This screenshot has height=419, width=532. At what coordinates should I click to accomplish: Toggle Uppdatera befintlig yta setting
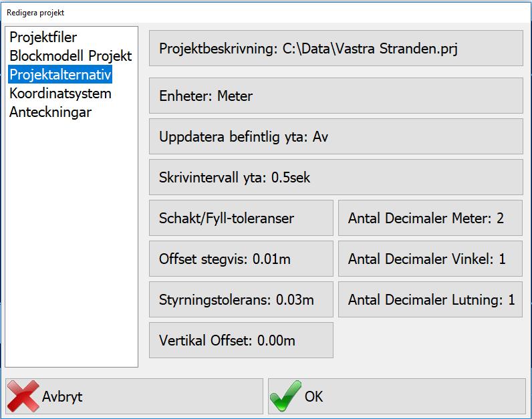point(336,136)
